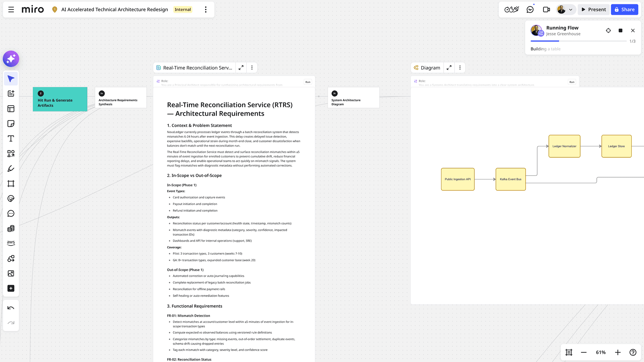Select the sticky note tool
The width and height of the screenshot is (644, 362).
(11, 124)
